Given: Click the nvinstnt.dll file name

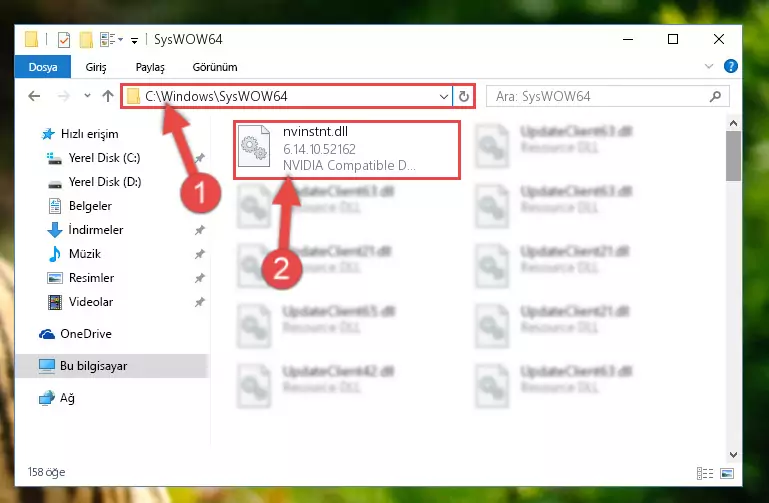Looking at the screenshot, I should coord(315,131).
